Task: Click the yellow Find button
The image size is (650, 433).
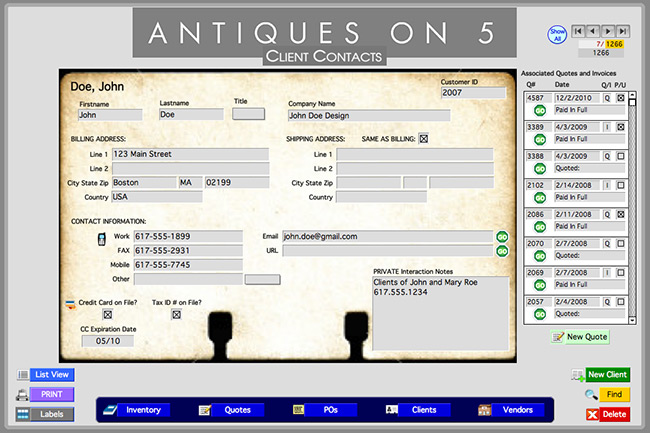Action: click(x=614, y=394)
